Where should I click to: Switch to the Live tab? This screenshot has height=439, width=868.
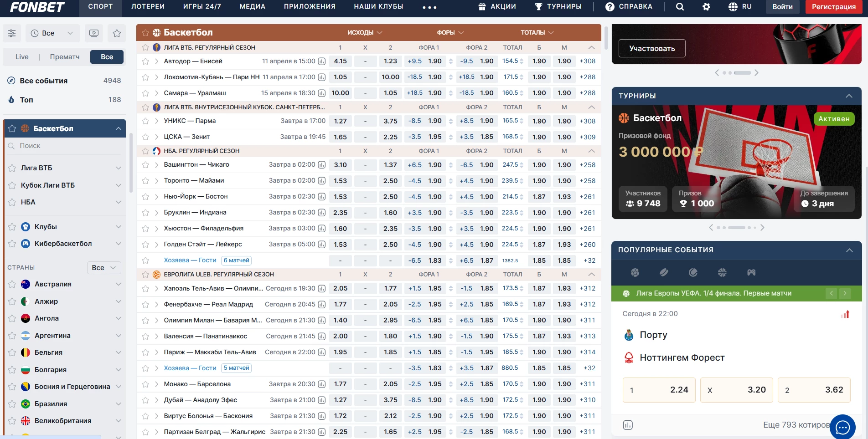tap(22, 57)
